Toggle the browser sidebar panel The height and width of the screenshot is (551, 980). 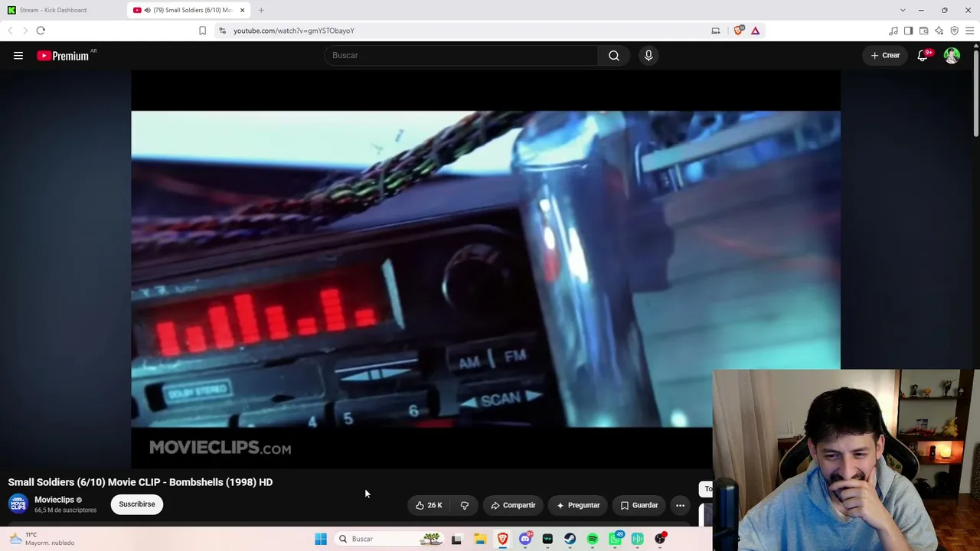(909, 31)
